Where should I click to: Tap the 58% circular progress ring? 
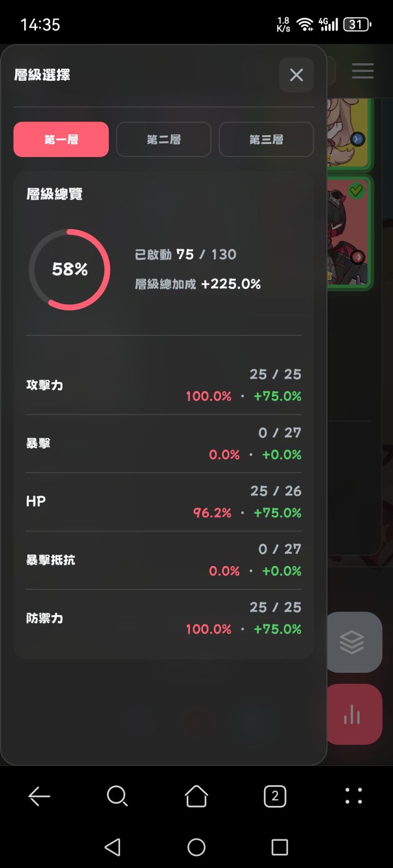(69, 269)
